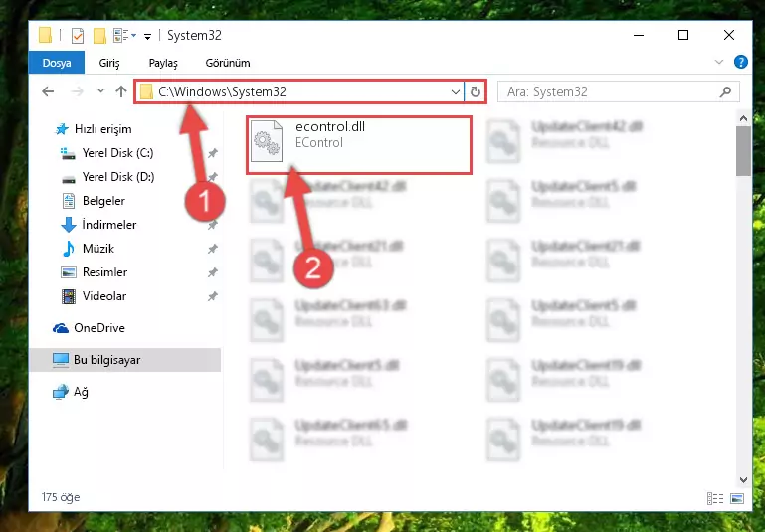The width and height of the screenshot is (765, 532).
Task: Select Bu bilgisayar in navigation pane
Action: [x=125, y=360]
